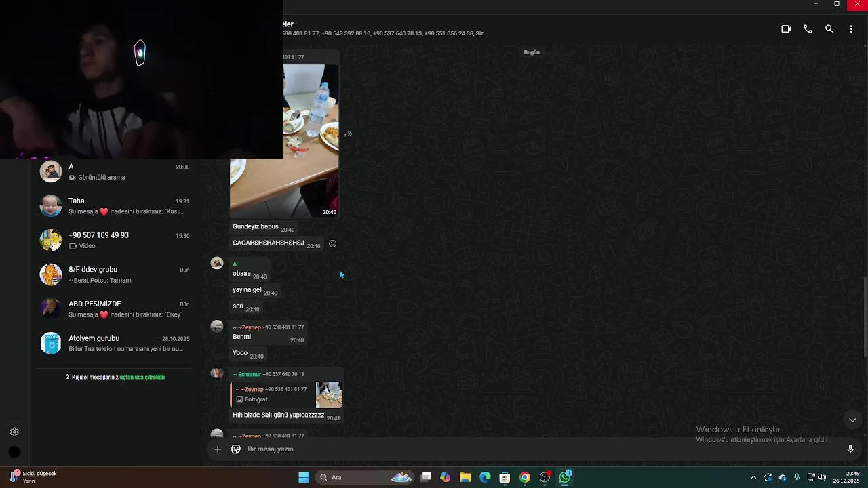Open the +90 507 109 49 93 chat

pyautogui.click(x=115, y=240)
